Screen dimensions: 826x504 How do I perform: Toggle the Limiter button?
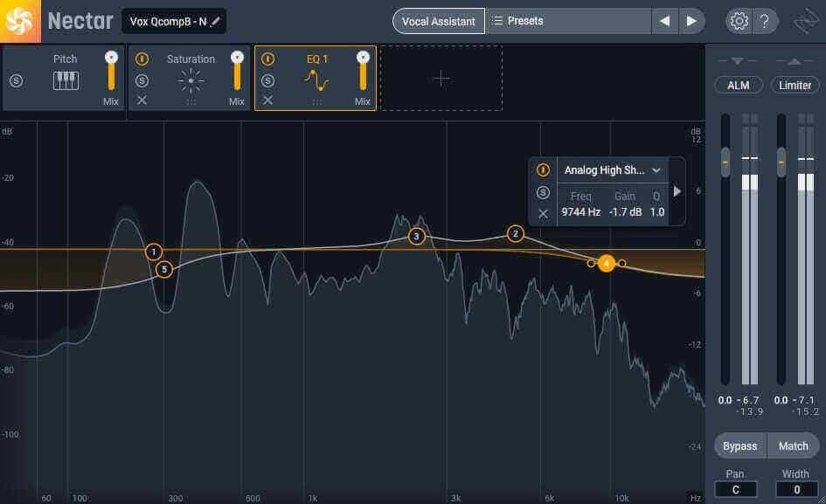click(x=795, y=86)
